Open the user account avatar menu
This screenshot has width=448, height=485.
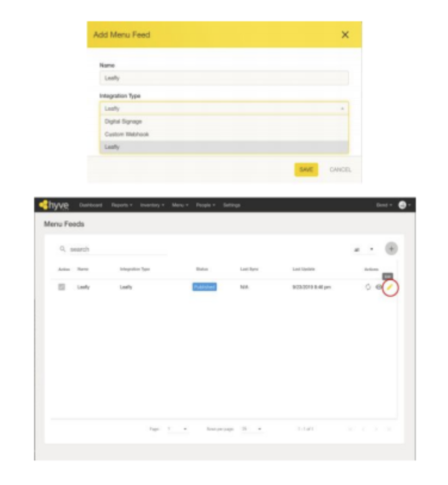(405, 205)
